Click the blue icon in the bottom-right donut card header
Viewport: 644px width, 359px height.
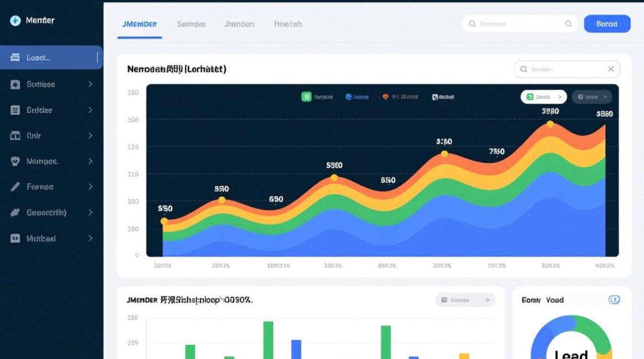click(x=614, y=300)
